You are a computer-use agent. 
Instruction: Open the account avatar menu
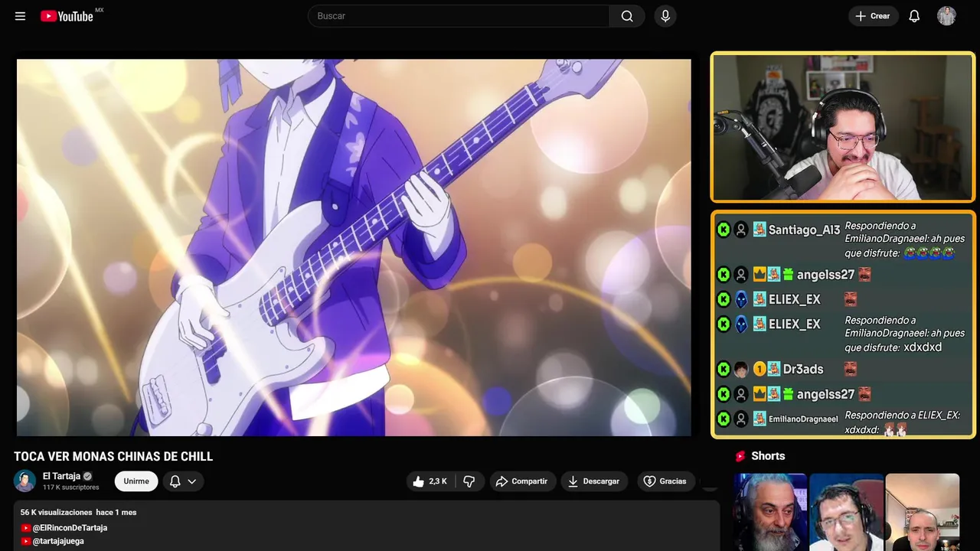click(946, 16)
